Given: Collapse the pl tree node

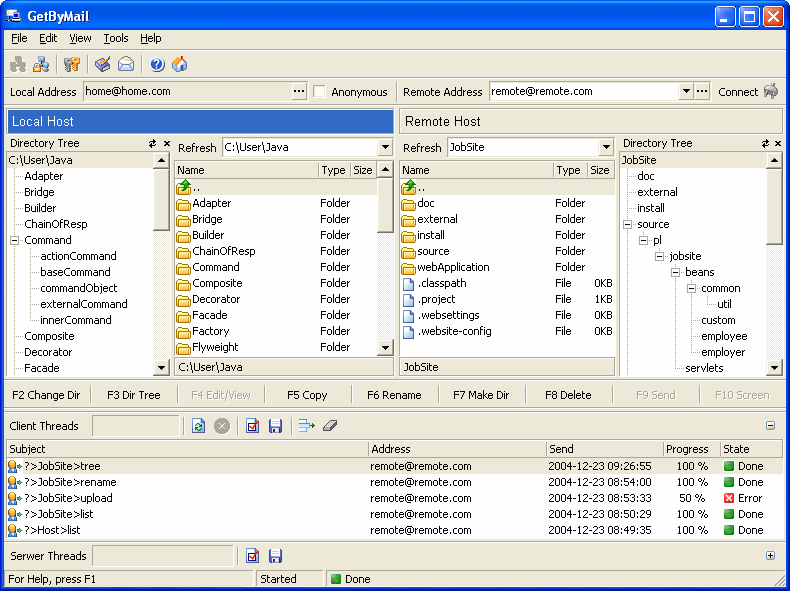Looking at the screenshot, I should (644, 240).
